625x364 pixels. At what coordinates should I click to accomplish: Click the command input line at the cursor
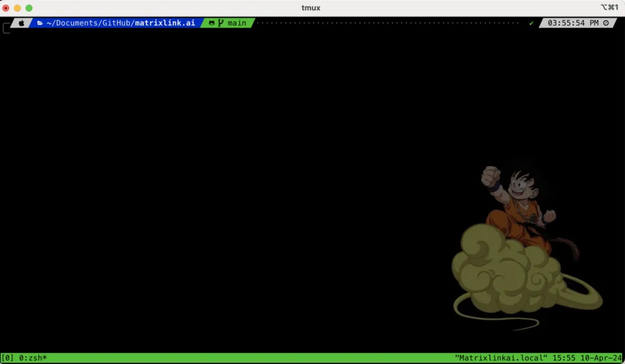(x=7, y=29)
